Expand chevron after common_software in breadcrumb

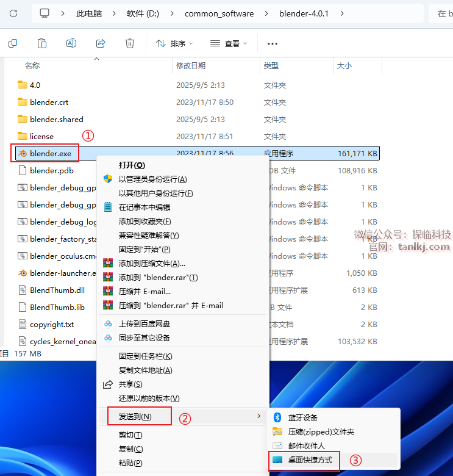tap(266, 13)
